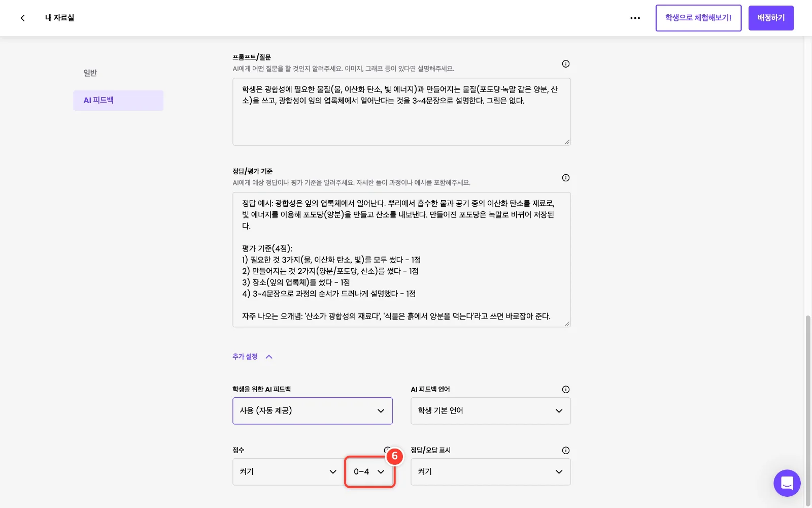This screenshot has height=508, width=812.
Task: Open the AI 피드백 언어 dropdown
Action: point(491,411)
